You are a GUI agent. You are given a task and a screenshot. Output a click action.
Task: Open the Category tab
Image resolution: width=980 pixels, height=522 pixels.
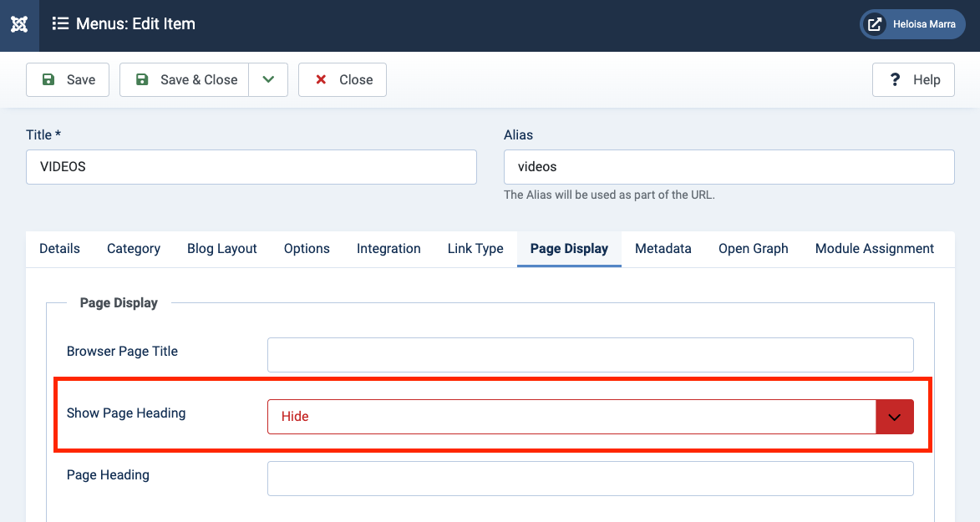(x=134, y=249)
